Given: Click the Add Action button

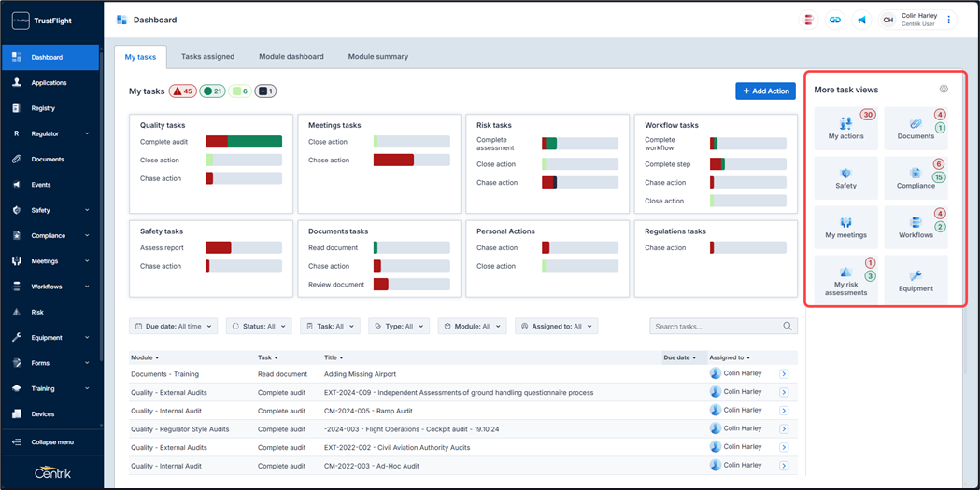Looking at the screenshot, I should tap(765, 91).
